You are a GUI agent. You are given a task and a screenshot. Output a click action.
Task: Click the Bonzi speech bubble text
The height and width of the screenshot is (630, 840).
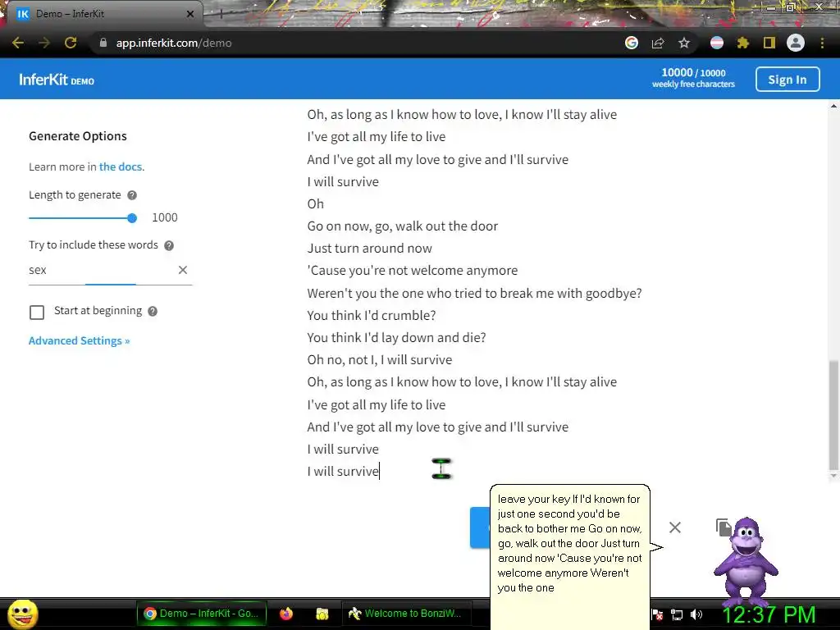[x=569, y=543]
